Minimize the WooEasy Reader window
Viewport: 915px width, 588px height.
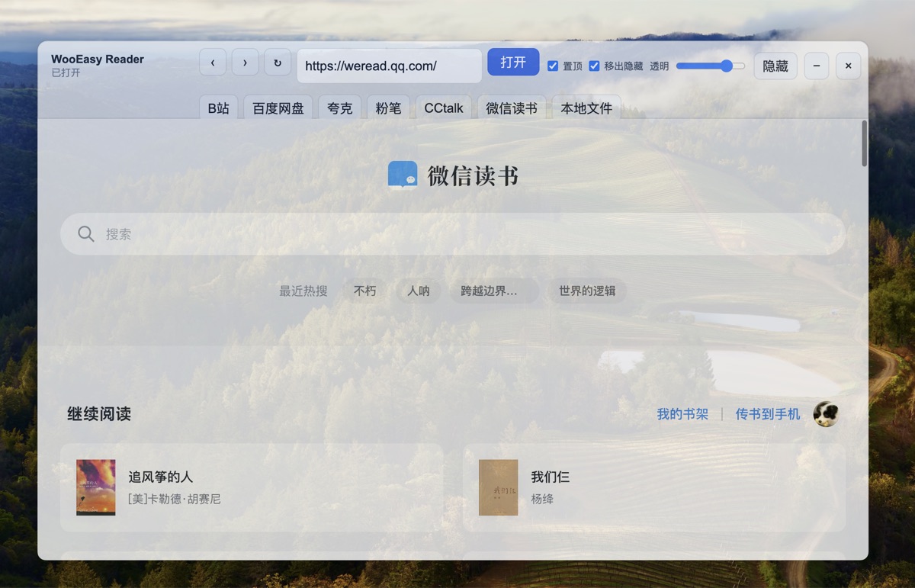pos(817,66)
